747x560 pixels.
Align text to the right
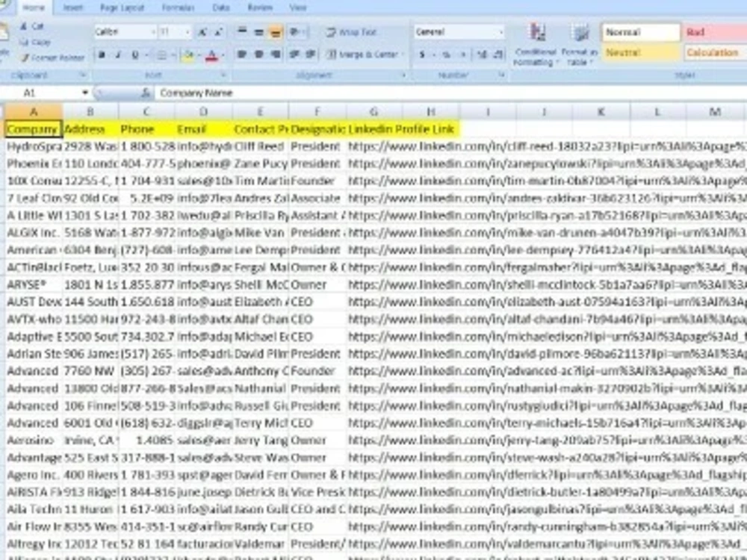[x=276, y=55]
